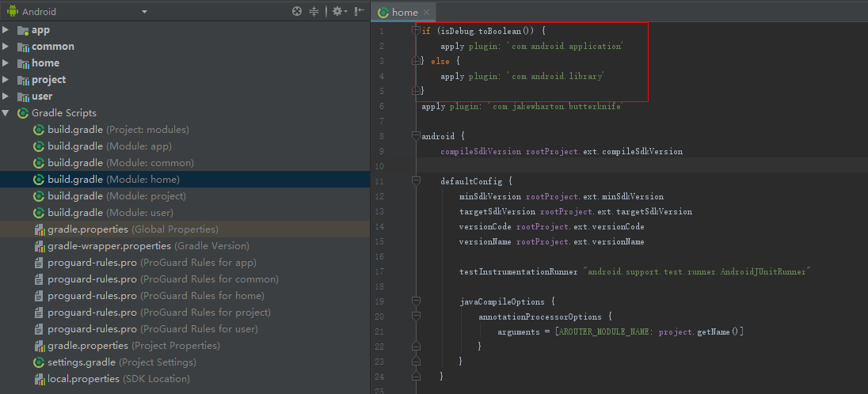Click the scroll from source target icon

[x=297, y=12]
